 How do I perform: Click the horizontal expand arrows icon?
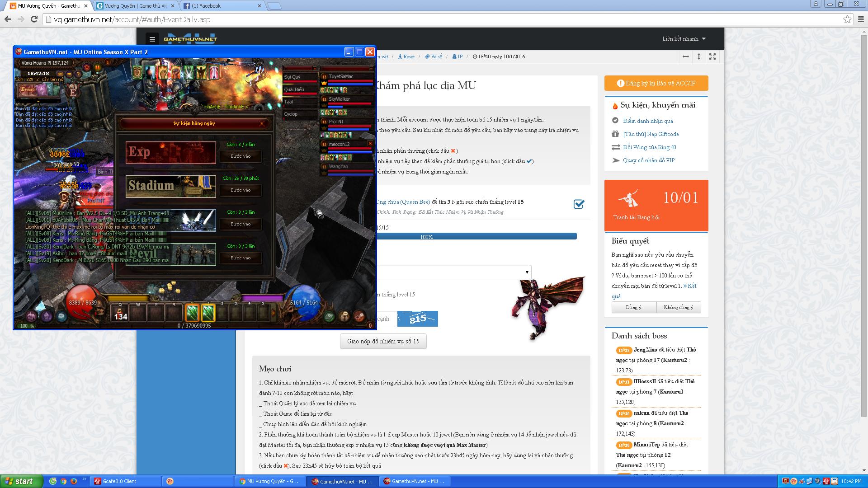(x=686, y=56)
